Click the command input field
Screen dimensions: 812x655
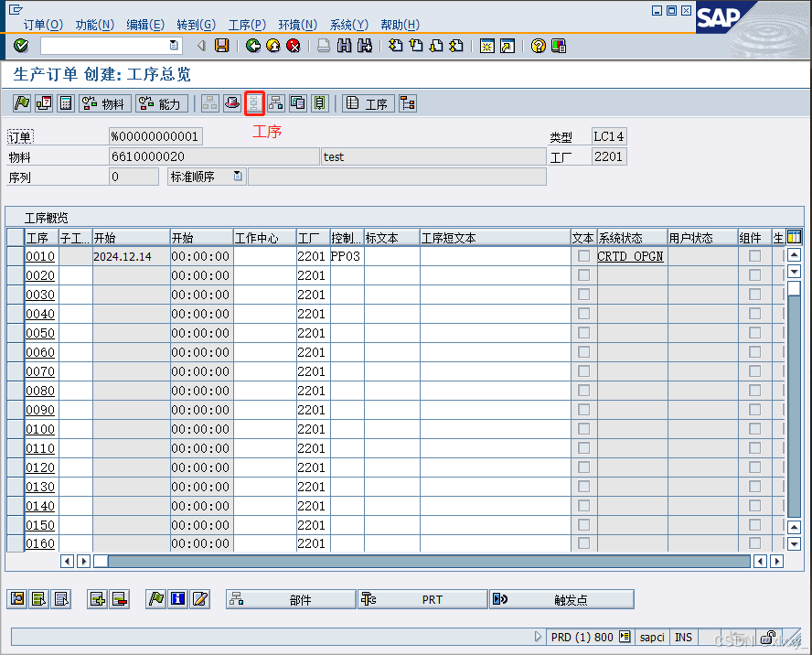[x=105, y=46]
